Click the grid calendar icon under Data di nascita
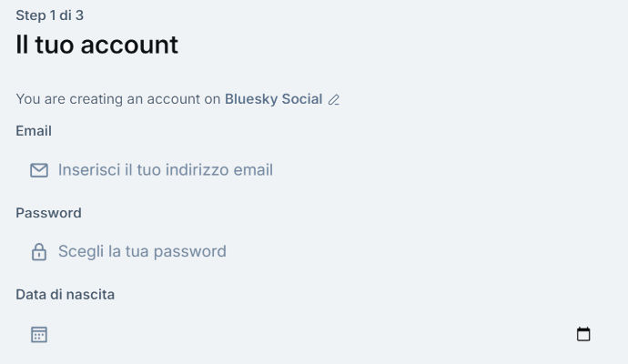628x364 pixels. 39,334
